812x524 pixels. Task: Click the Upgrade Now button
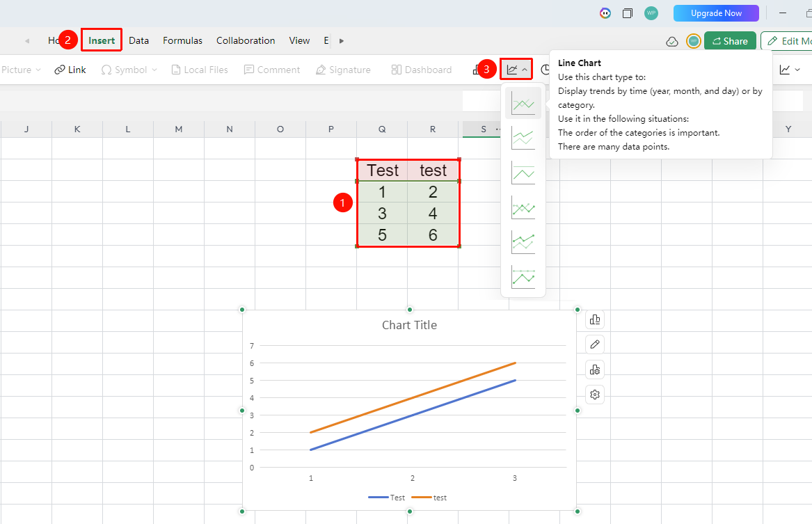pos(716,13)
